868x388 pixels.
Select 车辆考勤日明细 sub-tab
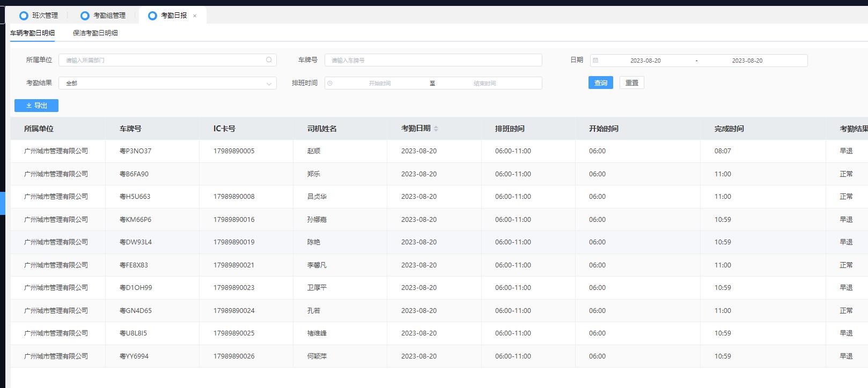pyautogui.click(x=32, y=33)
